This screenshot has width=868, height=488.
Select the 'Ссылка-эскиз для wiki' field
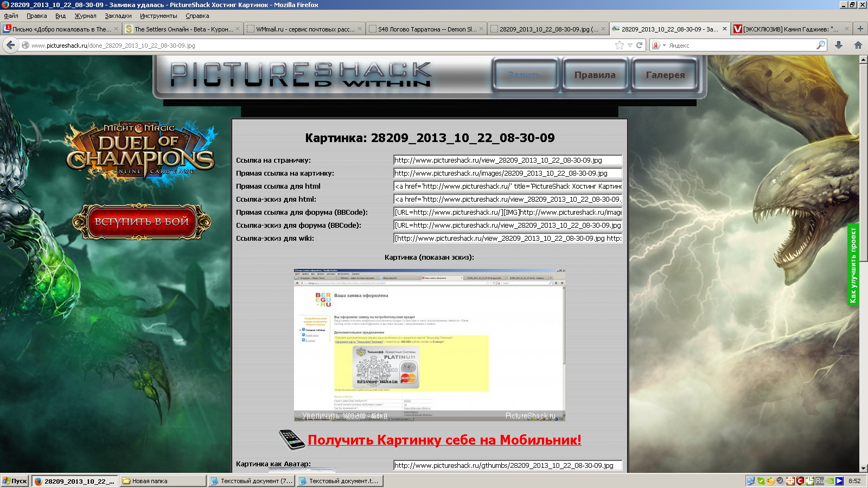click(507, 238)
